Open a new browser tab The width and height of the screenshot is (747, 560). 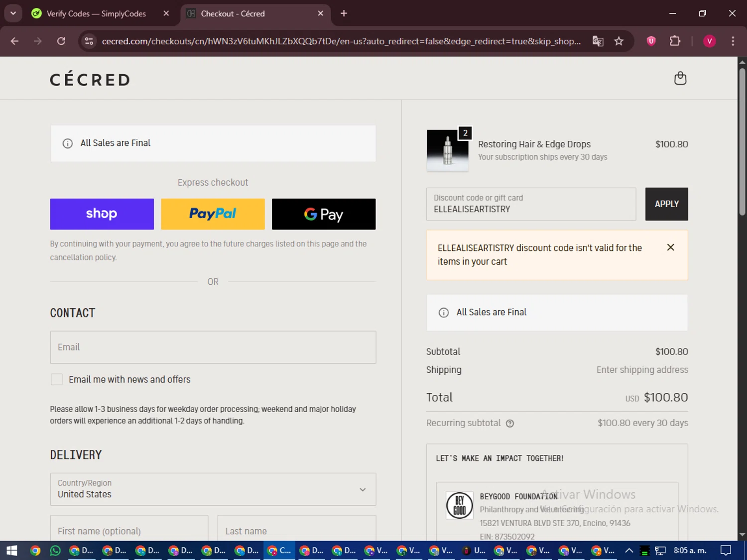coord(344,13)
